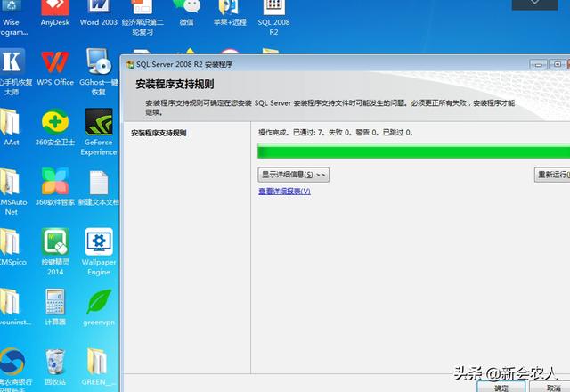The image size is (570, 392).
Task: Open the 计算器 calculator icon
Action: pyautogui.click(x=55, y=306)
